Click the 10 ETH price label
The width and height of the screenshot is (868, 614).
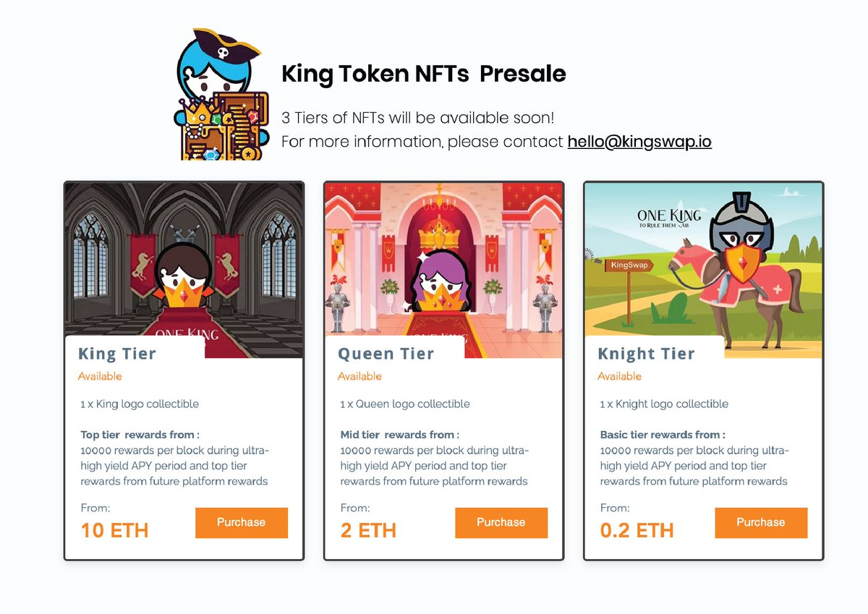(x=115, y=530)
